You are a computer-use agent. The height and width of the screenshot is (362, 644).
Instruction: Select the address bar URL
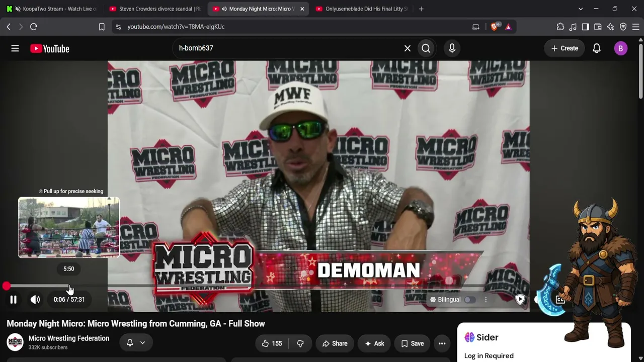(x=176, y=27)
